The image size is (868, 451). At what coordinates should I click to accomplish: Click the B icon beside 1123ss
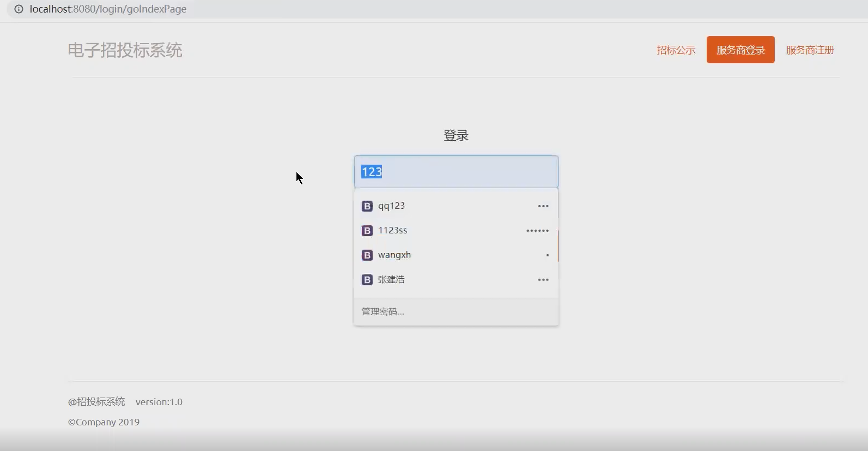coord(367,231)
